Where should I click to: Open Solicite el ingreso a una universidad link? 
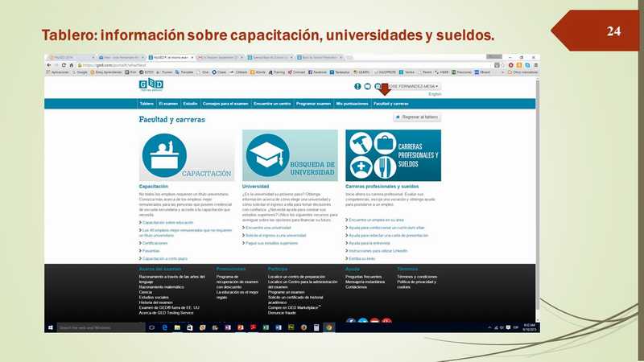click(x=275, y=236)
